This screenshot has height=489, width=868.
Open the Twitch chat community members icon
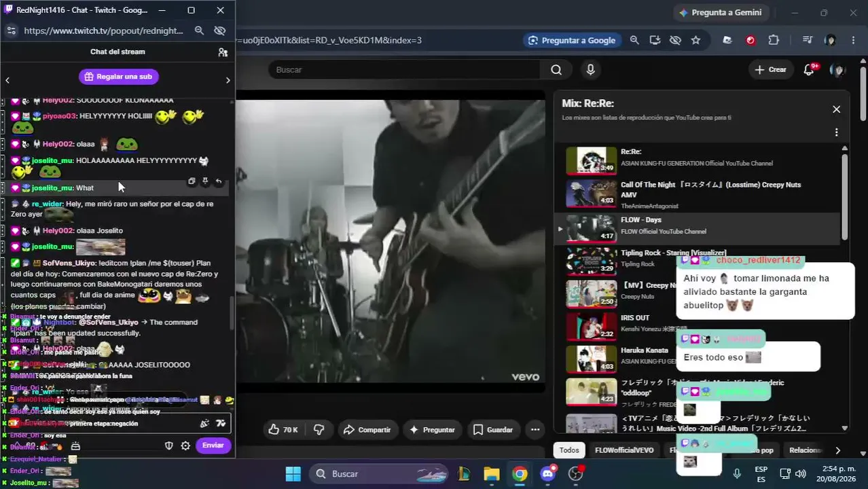[x=223, y=52]
